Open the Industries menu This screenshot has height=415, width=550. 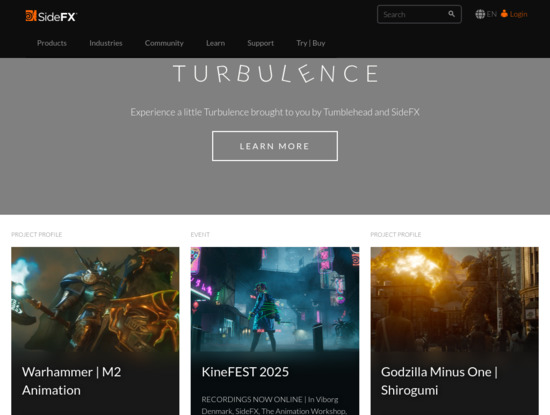coord(106,43)
